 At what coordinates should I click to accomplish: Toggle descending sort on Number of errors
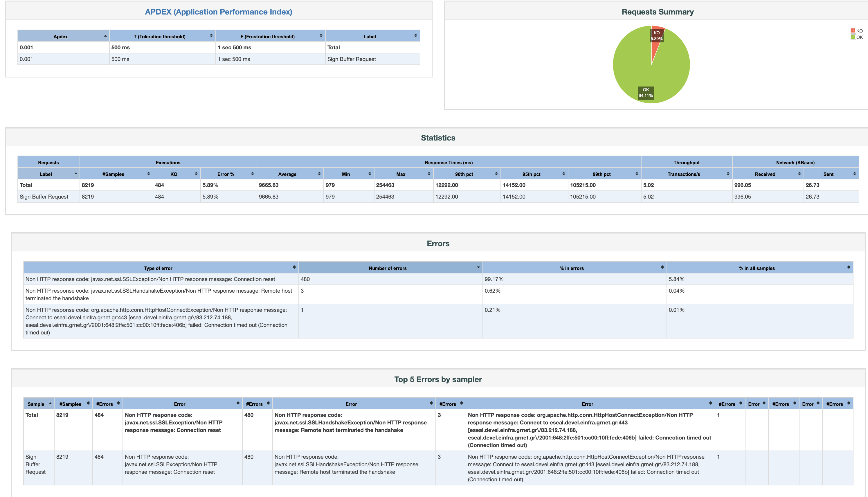[x=478, y=267]
